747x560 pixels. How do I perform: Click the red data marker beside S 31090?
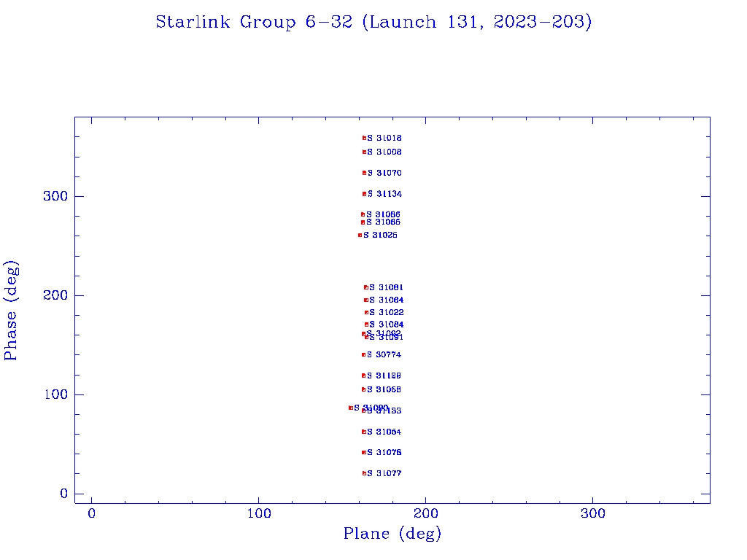coord(351,408)
